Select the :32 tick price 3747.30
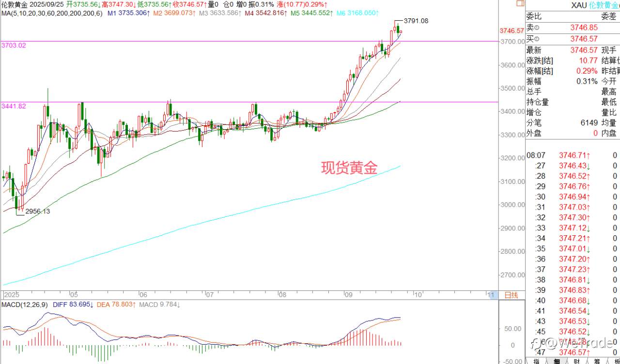This screenshot has height=364, width=620. click(574, 217)
